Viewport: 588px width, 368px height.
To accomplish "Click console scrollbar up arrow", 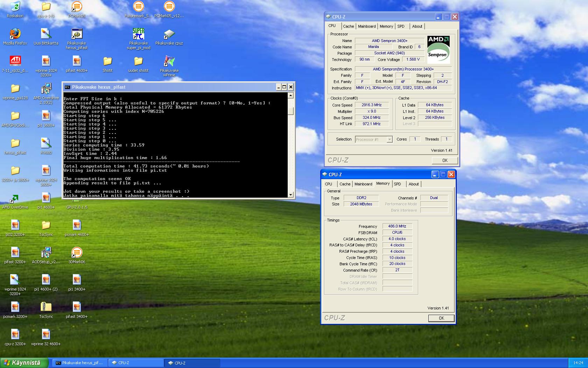I will click(290, 95).
